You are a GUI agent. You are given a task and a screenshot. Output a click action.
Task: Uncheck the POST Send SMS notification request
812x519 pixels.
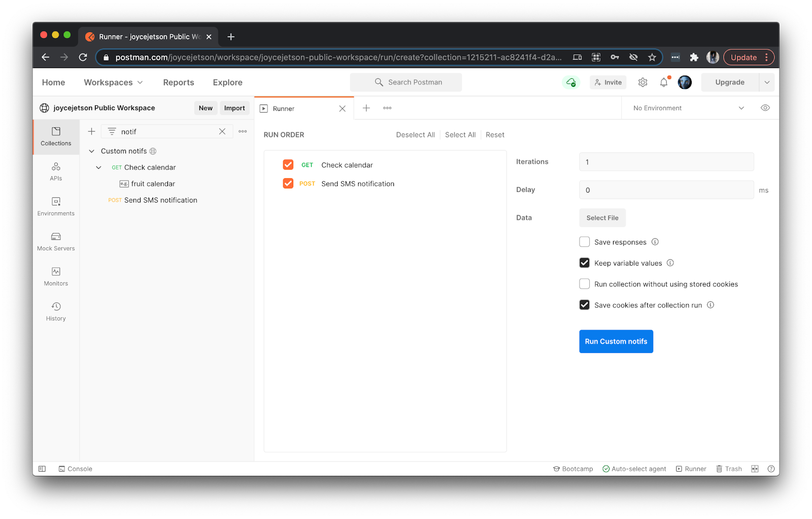[x=288, y=183]
